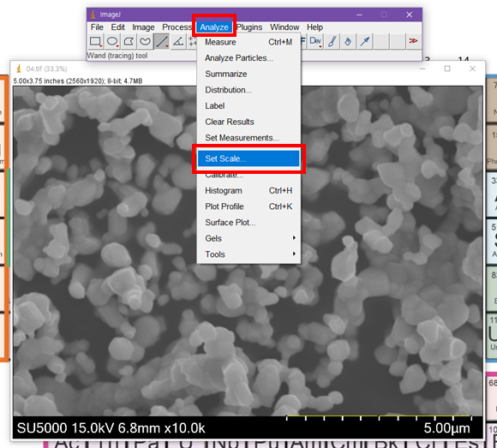The width and height of the screenshot is (497, 448).
Task: Open the Help menu
Action: (314, 27)
